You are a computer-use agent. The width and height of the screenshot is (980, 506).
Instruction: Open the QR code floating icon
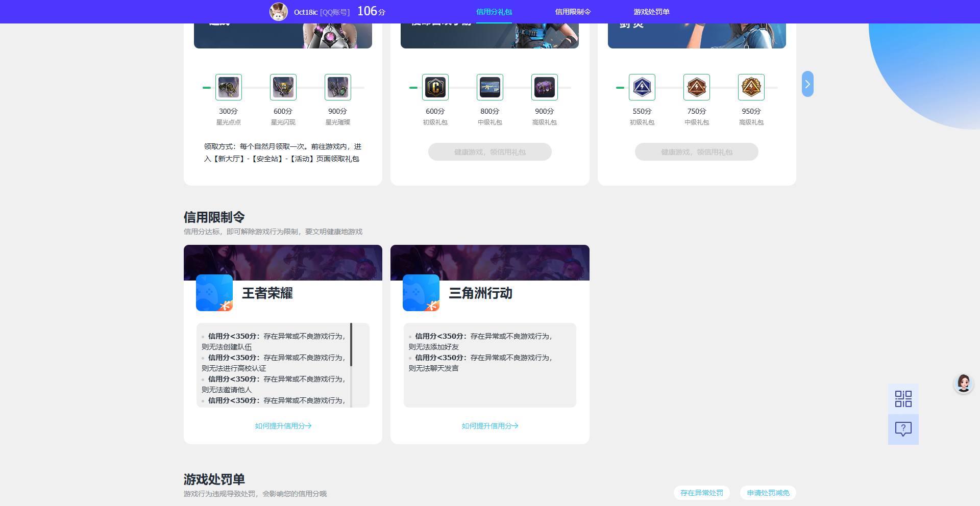[x=903, y=399]
